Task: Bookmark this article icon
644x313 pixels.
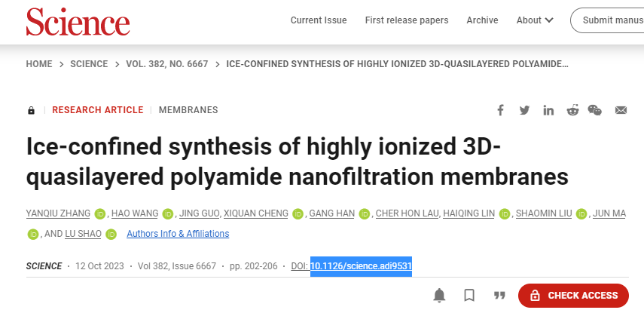Action: point(469,296)
